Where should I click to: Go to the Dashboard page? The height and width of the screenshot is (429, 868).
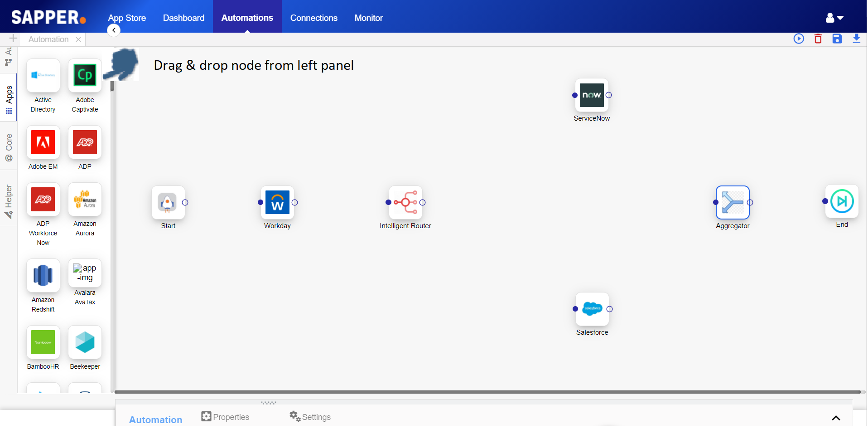coord(183,18)
